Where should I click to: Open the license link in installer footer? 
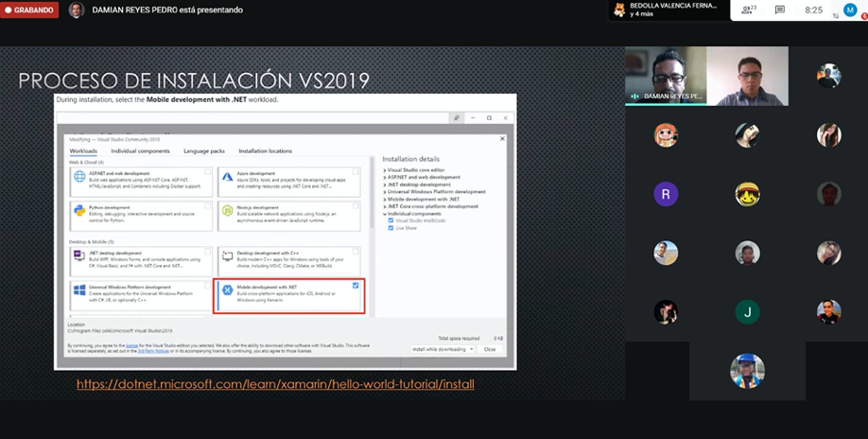[x=131, y=345]
